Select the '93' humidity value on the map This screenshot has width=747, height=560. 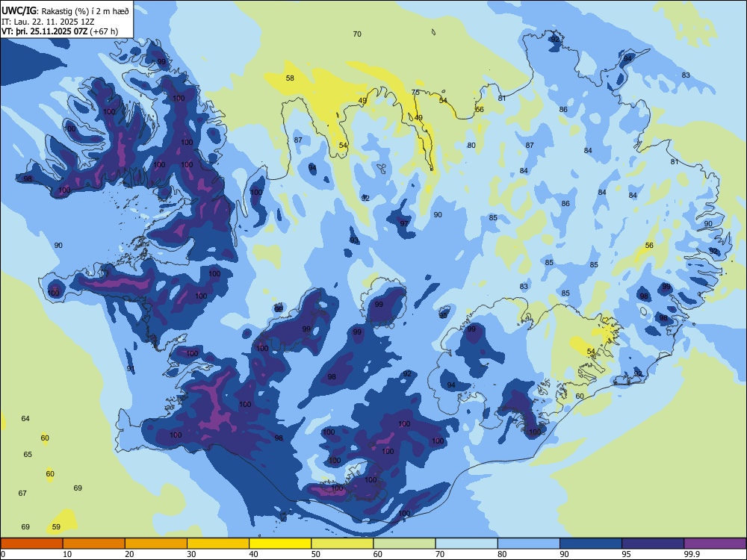point(354,240)
